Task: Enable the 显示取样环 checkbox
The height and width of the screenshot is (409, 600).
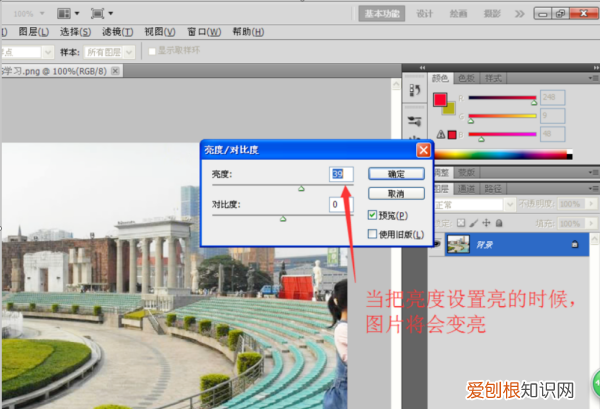Action: pos(152,51)
